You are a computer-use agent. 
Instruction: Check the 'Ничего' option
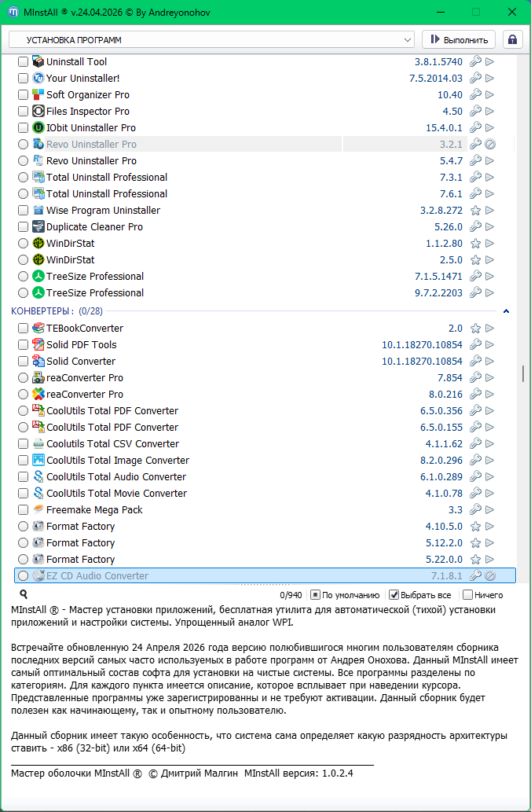click(x=467, y=595)
